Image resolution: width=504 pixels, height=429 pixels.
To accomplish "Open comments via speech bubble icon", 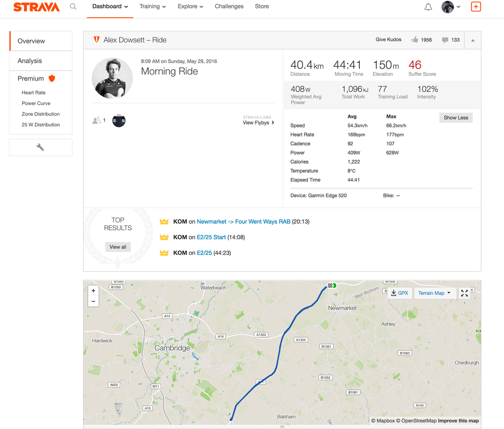I will coord(445,40).
